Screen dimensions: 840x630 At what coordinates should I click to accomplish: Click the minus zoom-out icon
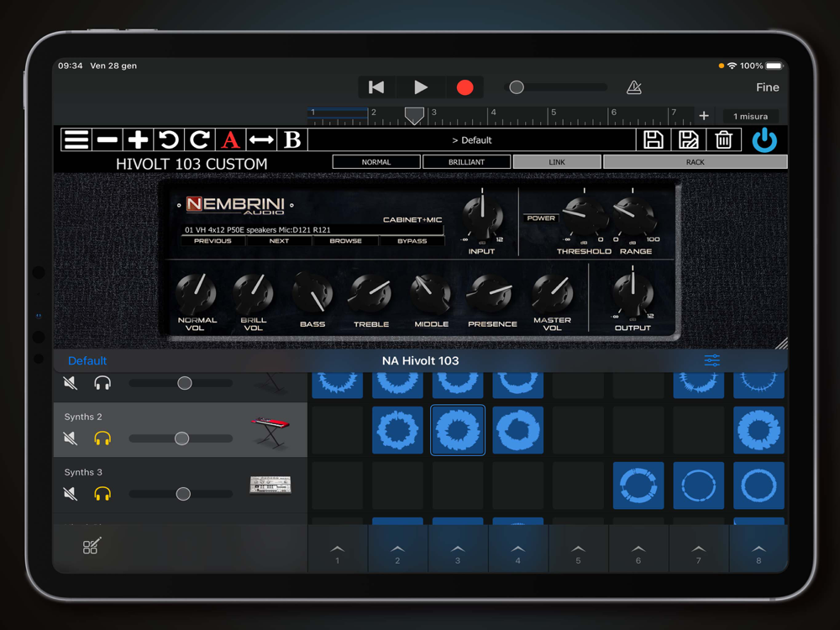tap(108, 139)
